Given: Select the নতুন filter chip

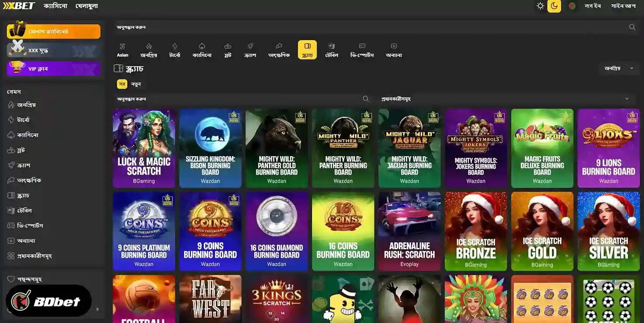Looking at the screenshot, I should point(136,84).
